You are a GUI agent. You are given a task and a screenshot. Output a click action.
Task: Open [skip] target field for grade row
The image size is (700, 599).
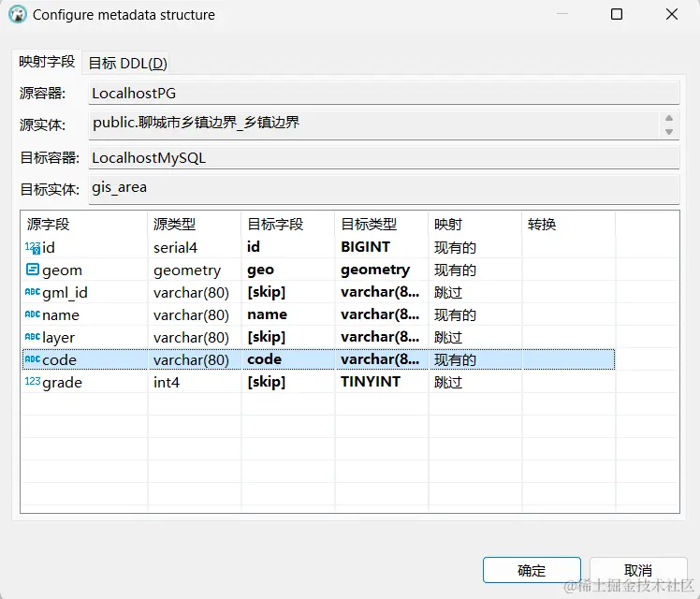click(288, 382)
